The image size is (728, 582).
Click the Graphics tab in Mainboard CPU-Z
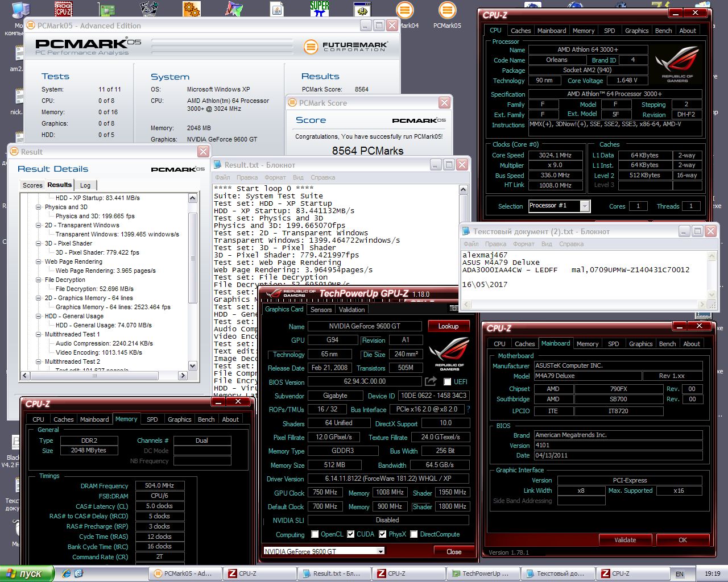click(x=640, y=344)
